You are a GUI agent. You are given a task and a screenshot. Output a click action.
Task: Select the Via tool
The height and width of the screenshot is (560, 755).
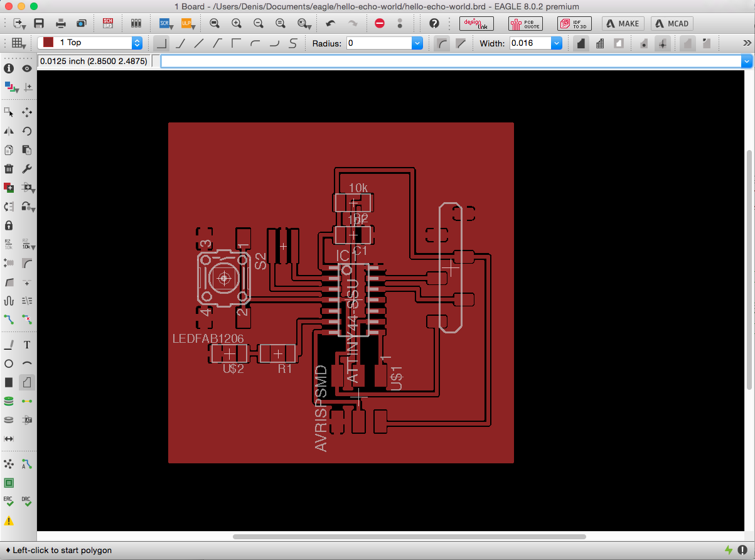[9, 401]
